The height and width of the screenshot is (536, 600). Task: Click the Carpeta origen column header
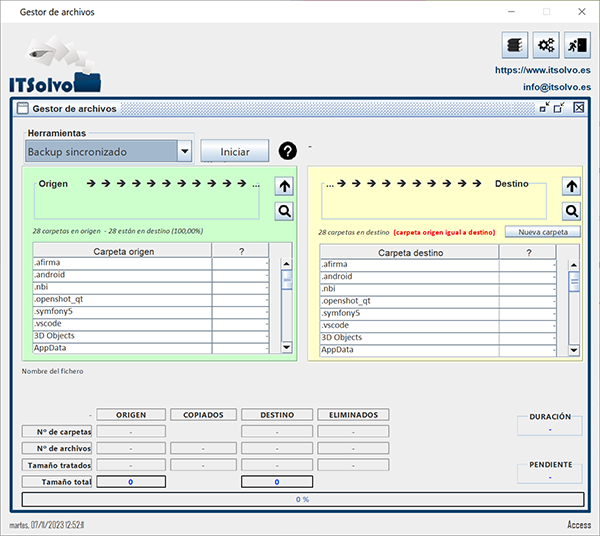point(122,251)
